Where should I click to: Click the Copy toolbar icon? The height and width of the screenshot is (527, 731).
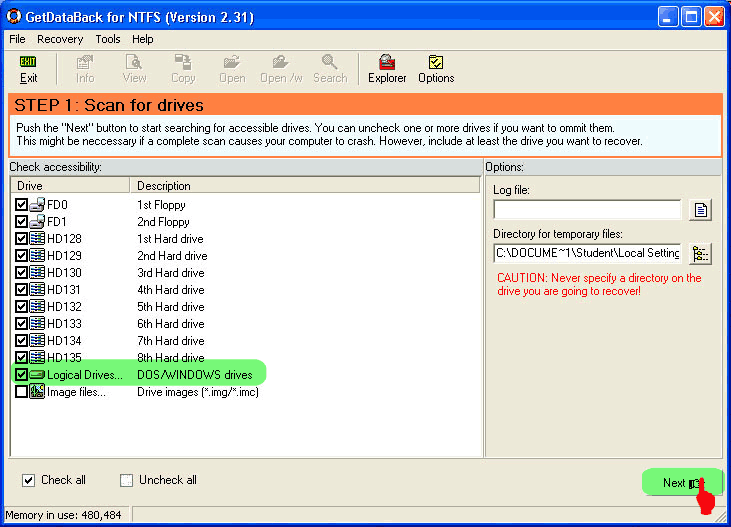tap(183, 62)
